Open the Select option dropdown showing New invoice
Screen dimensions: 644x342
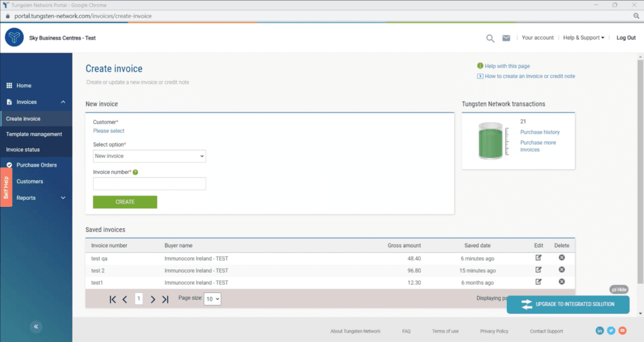150,156
